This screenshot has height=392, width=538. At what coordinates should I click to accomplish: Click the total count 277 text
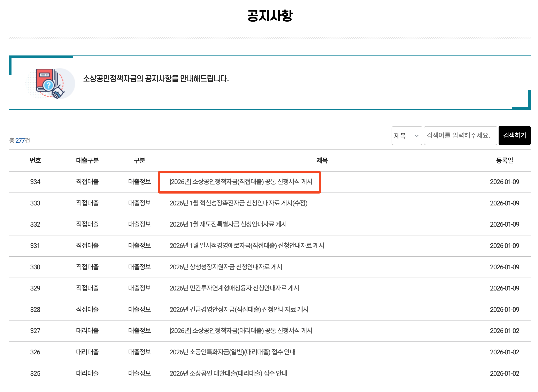[20, 141]
